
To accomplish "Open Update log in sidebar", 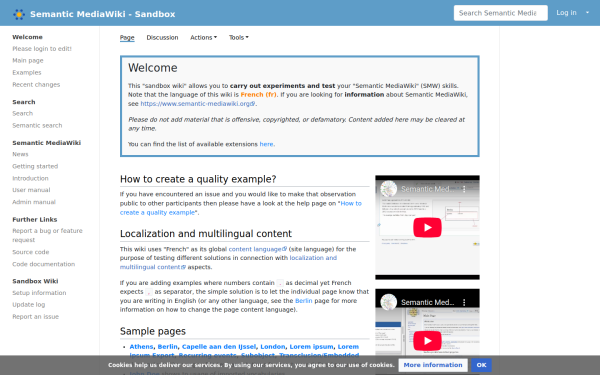I will pyautogui.click(x=28, y=305).
